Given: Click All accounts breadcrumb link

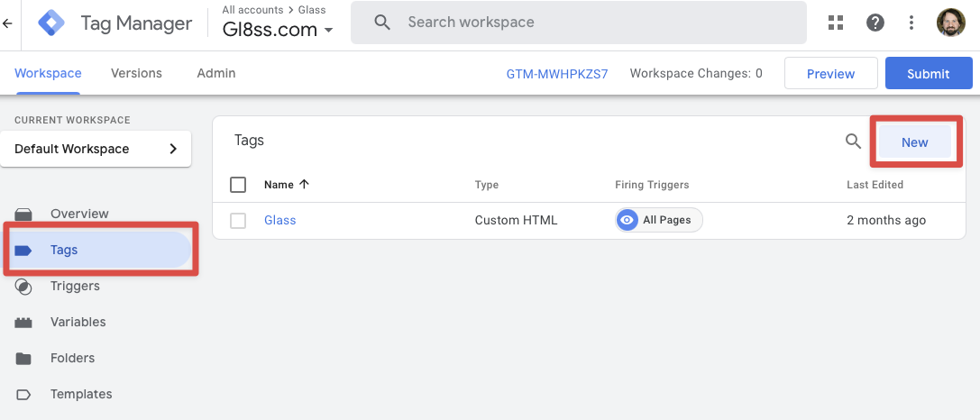Looking at the screenshot, I should [252, 10].
